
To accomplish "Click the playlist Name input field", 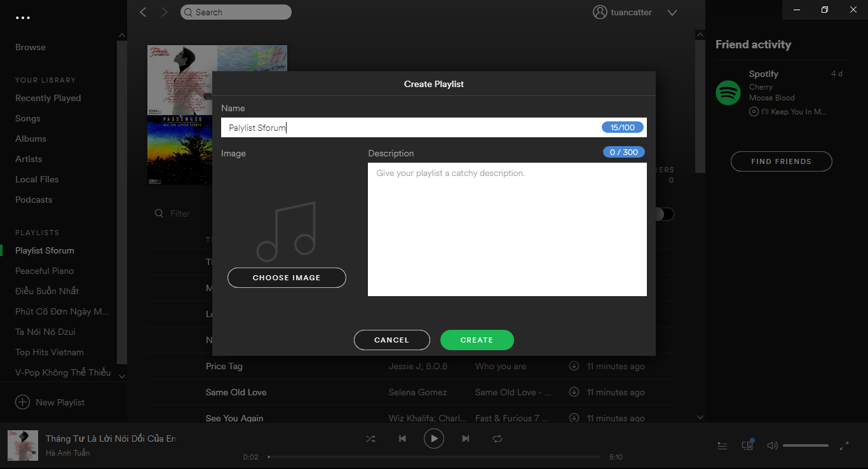I will 434,127.
